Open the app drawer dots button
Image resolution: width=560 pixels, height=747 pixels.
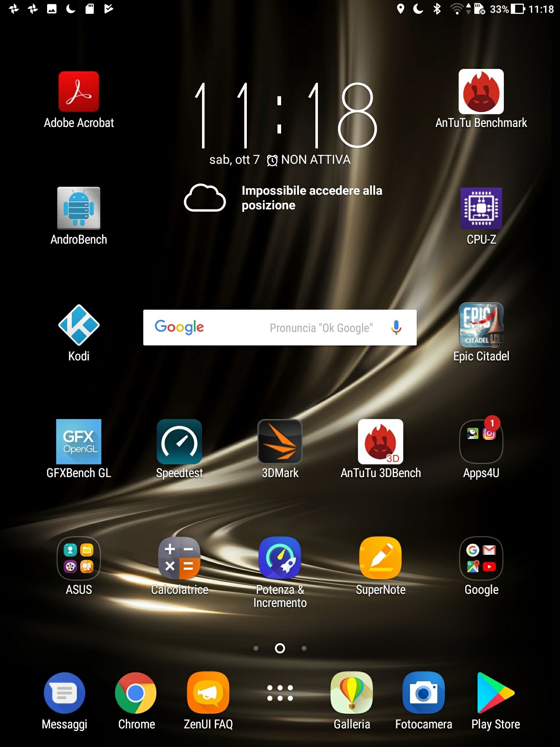[x=280, y=693]
